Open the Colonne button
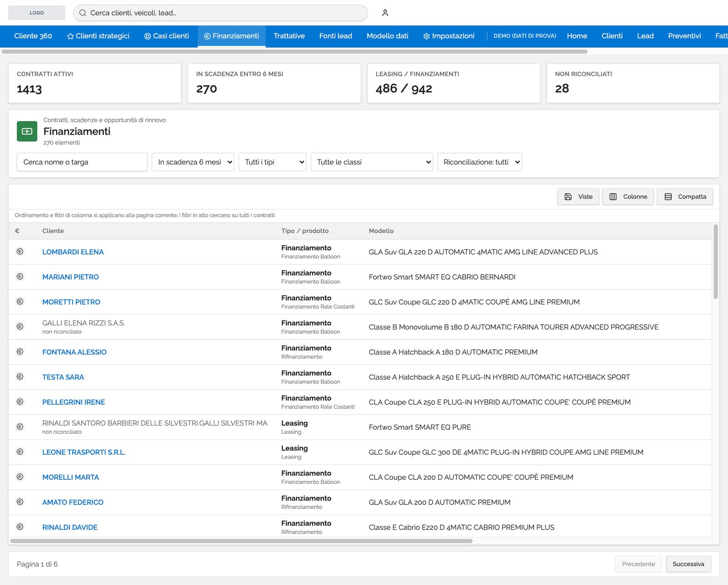Screen dimensions: 728x585 click(x=628, y=197)
